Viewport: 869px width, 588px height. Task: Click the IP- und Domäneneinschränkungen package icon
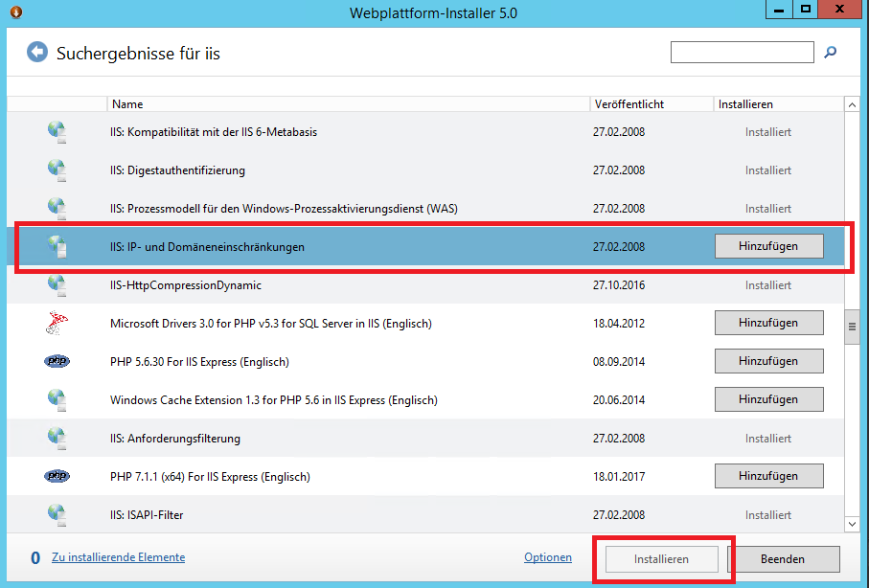pyautogui.click(x=57, y=246)
